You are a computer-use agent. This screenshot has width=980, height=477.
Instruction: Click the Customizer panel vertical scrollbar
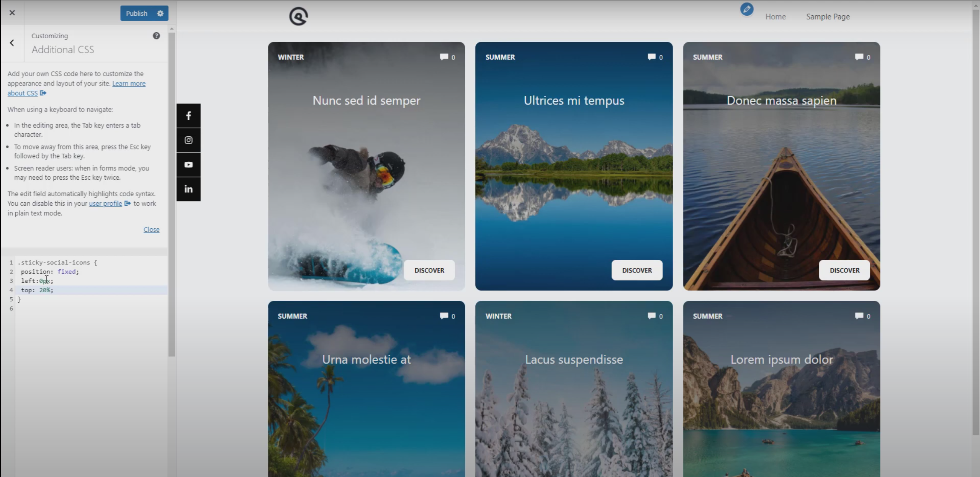(172, 192)
